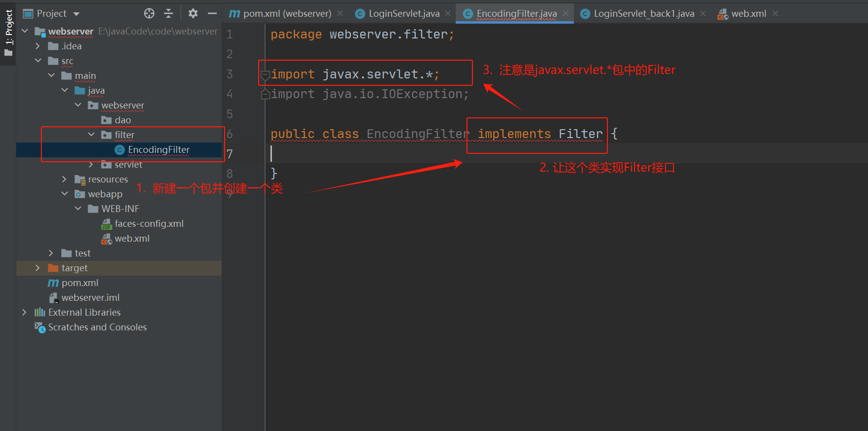Click the locate/select opened file target icon
This screenshot has width=868, height=431.
[x=149, y=13]
